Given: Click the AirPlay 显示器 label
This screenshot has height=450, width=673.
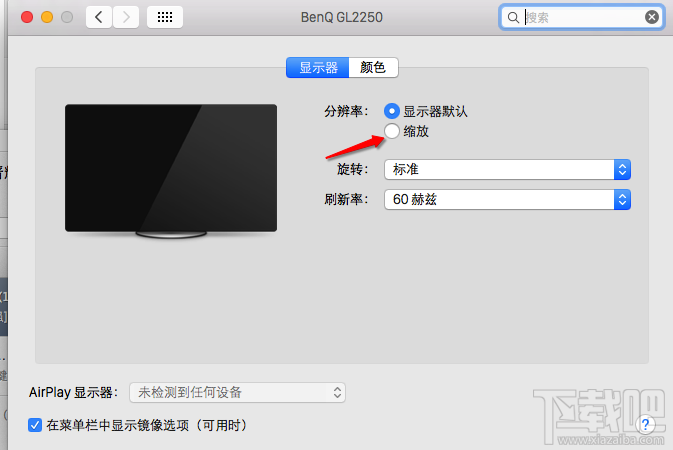Looking at the screenshot, I should [73, 392].
